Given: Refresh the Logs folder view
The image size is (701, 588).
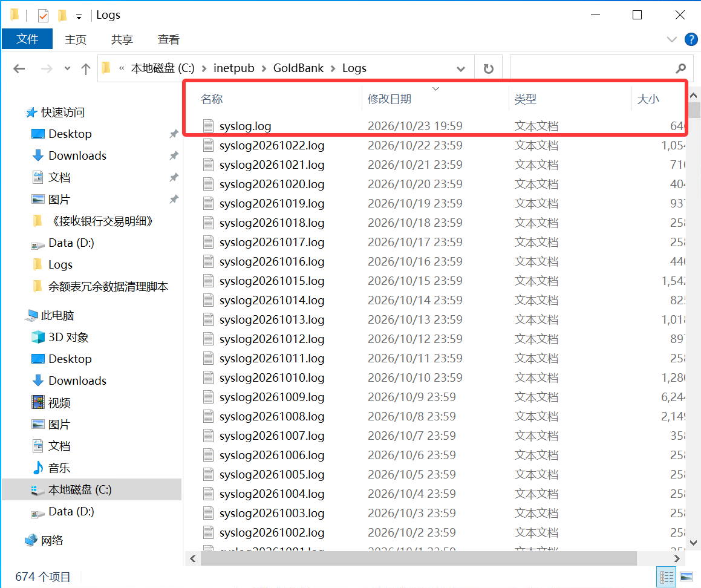Looking at the screenshot, I should [488, 68].
